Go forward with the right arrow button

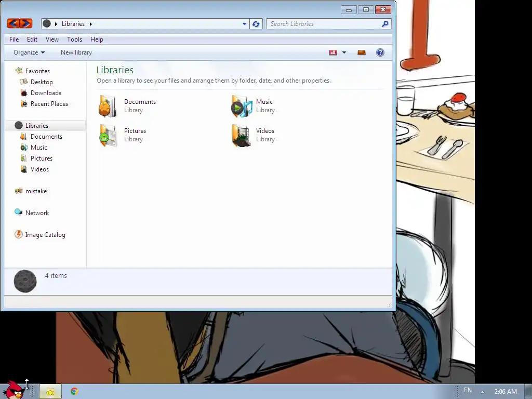(x=26, y=23)
